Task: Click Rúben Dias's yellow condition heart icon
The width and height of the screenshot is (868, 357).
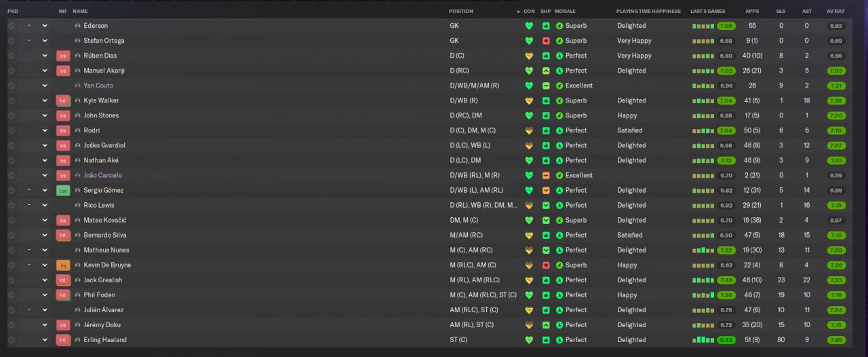Action: (x=529, y=56)
